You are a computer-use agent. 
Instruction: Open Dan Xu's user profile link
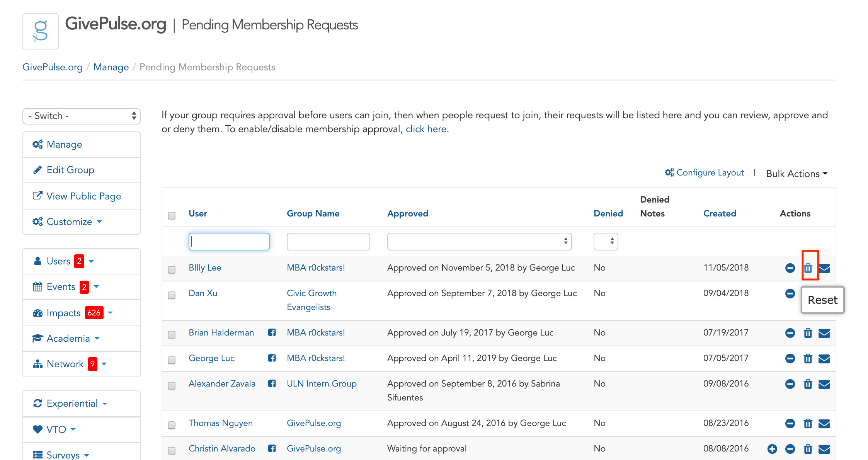tap(203, 293)
